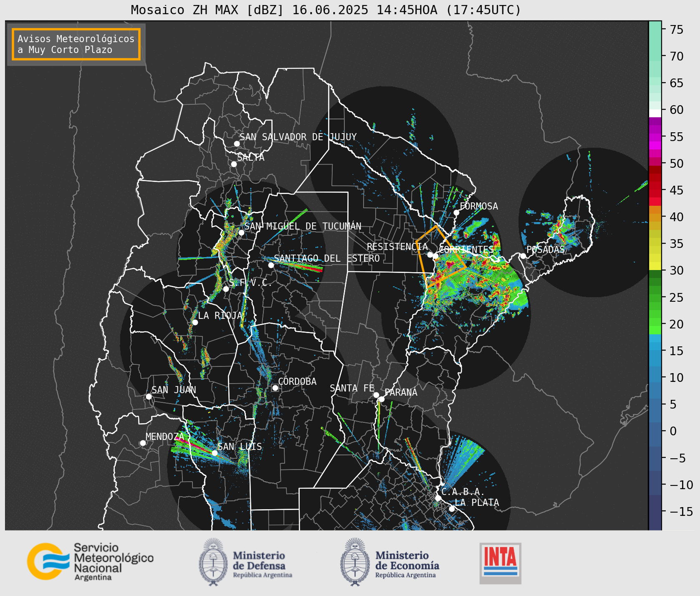Click the SAN SALVADOR DE JUJUY label
The image size is (700, 596).
point(298,137)
